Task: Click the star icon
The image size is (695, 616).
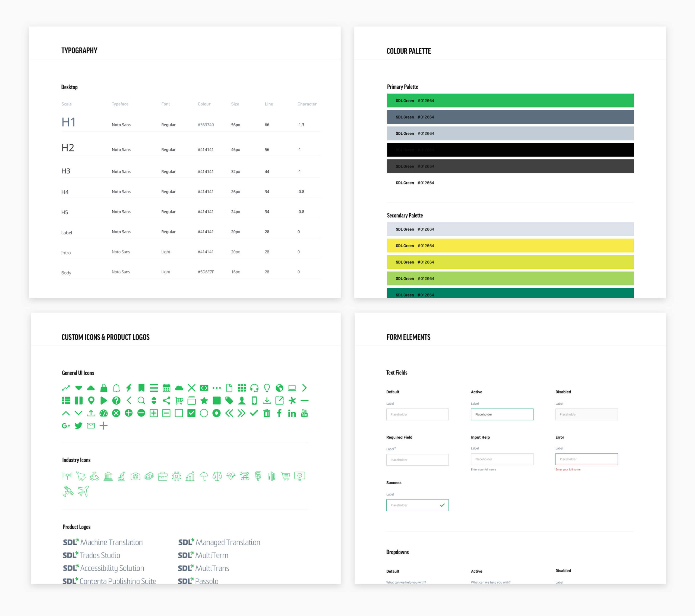Action: [204, 401]
